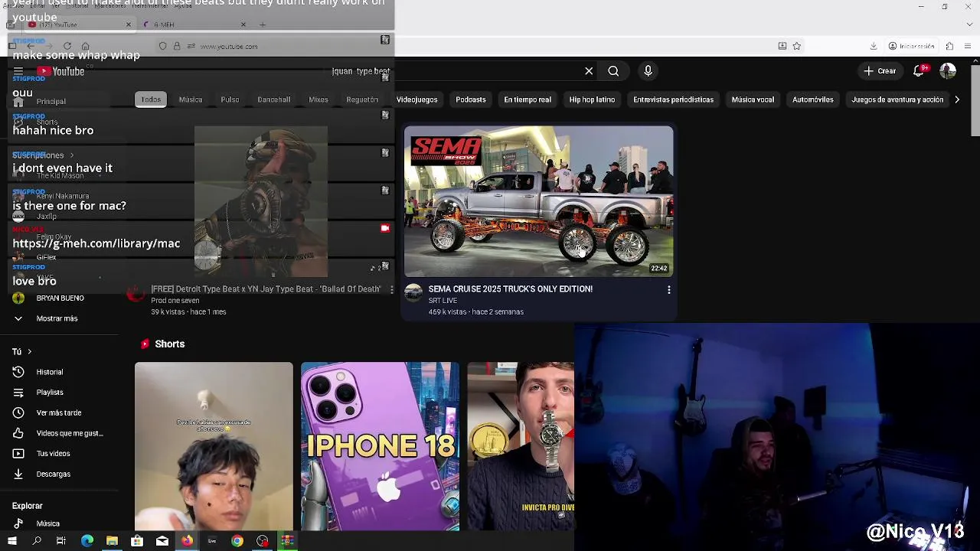Bookmark this page with the star icon
Image resolution: width=980 pixels, height=551 pixels.
click(x=796, y=46)
